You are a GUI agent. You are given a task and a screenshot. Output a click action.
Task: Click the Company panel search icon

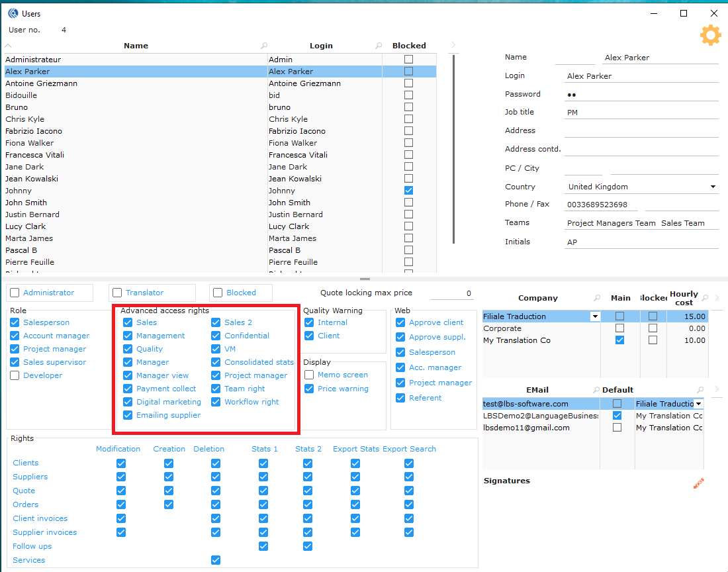[x=596, y=298]
